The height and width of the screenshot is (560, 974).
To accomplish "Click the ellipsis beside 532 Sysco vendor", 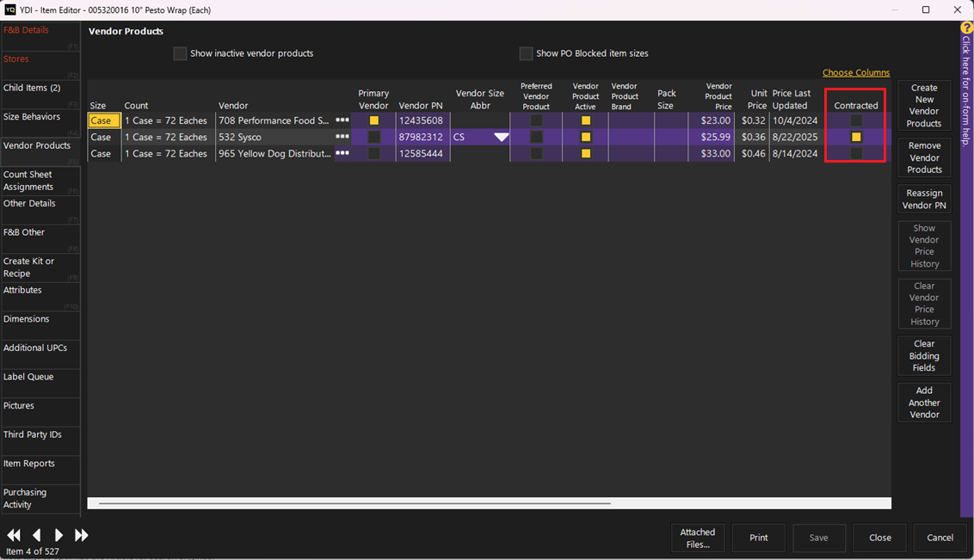I will tap(342, 137).
